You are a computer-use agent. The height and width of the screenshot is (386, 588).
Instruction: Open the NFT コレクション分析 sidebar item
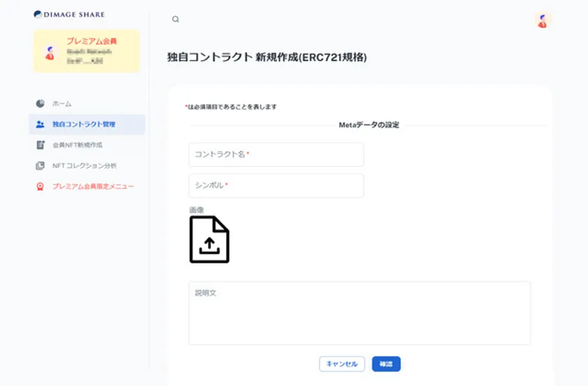point(85,166)
